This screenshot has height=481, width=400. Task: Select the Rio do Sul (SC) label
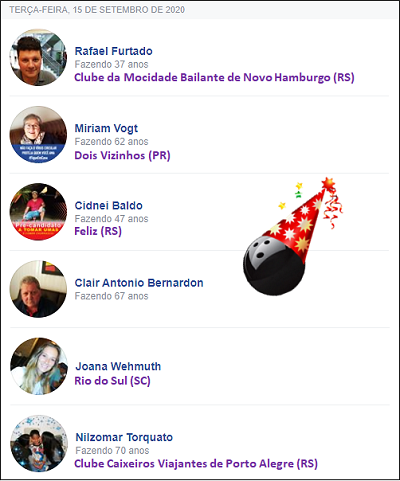click(x=112, y=381)
